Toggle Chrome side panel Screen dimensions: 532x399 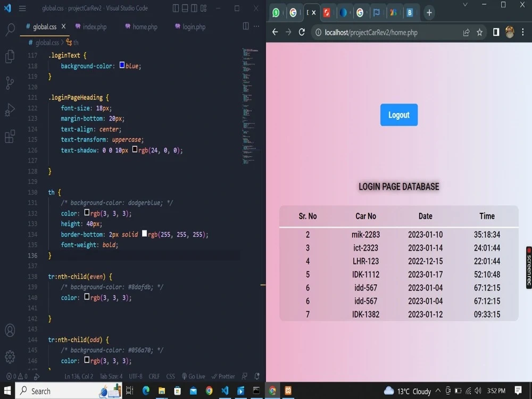tap(496, 32)
